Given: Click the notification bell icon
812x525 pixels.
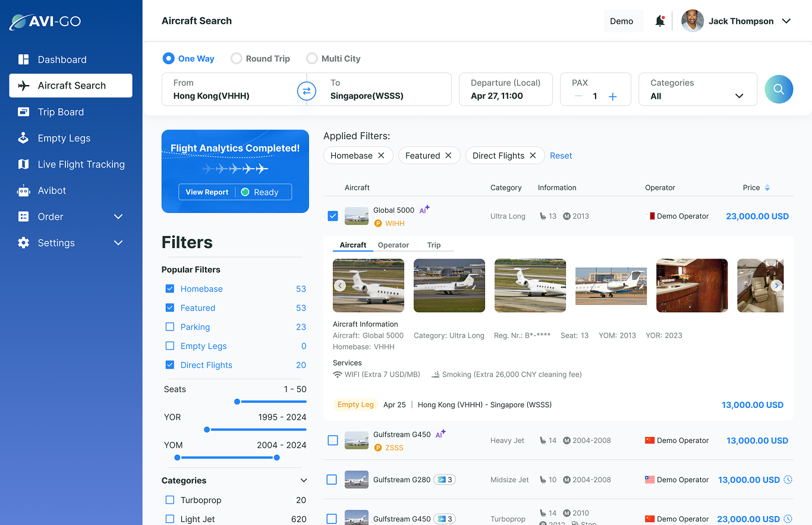Looking at the screenshot, I should tap(660, 21).
